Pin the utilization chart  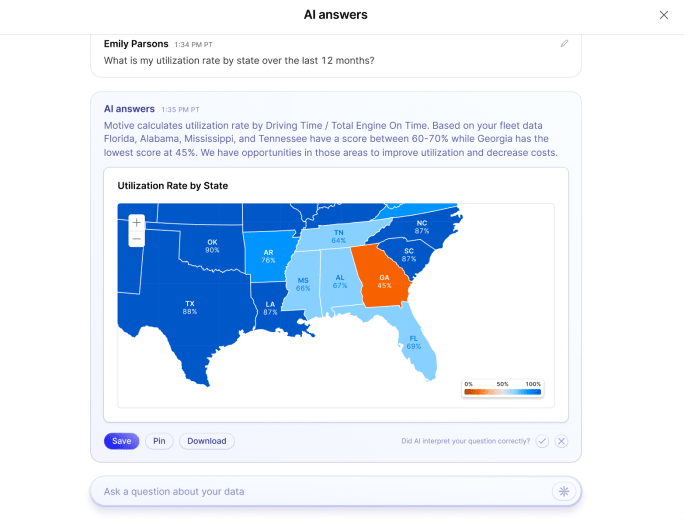tap(159, 441)
